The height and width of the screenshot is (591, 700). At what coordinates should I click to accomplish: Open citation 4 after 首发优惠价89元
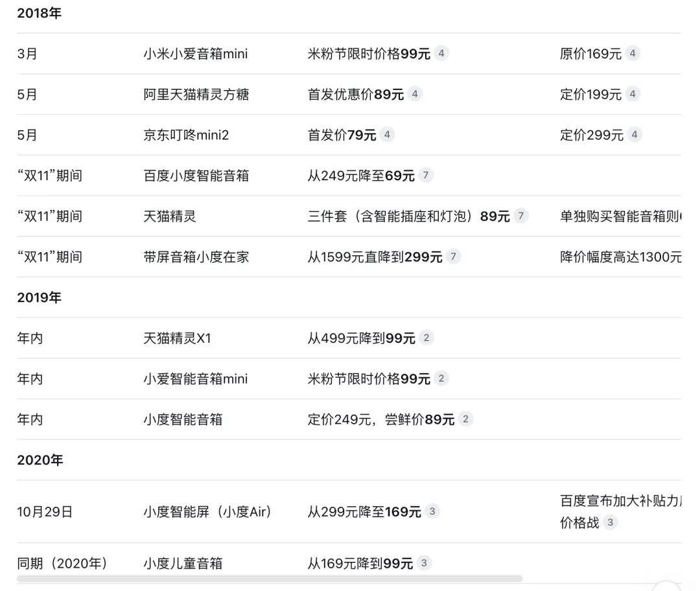click(415, 95)
